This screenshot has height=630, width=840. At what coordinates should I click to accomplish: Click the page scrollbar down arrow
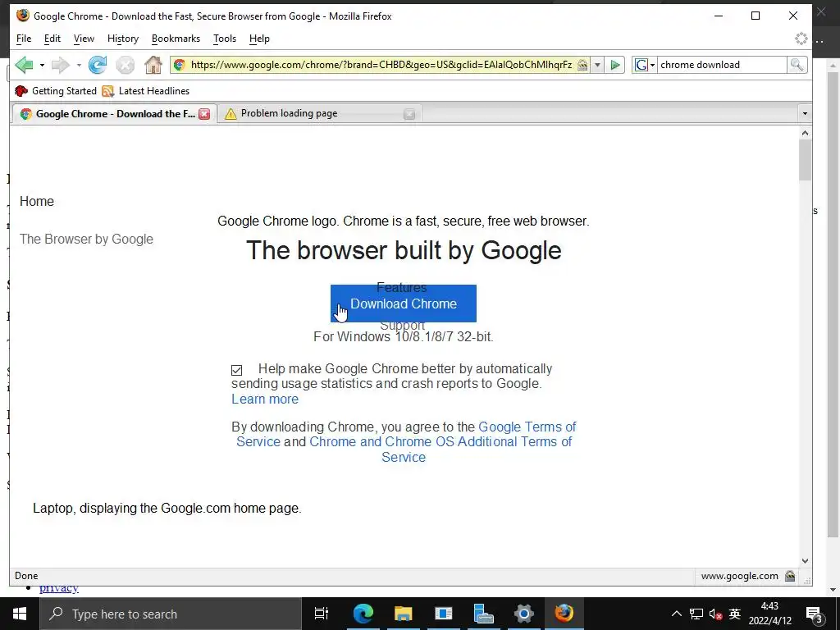click(x=805, y=560)
